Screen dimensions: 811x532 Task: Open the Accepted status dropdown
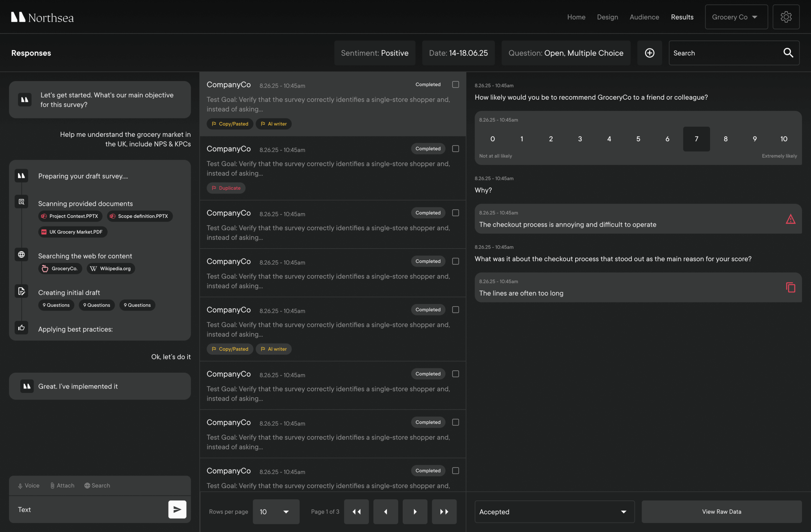point(554,511)
